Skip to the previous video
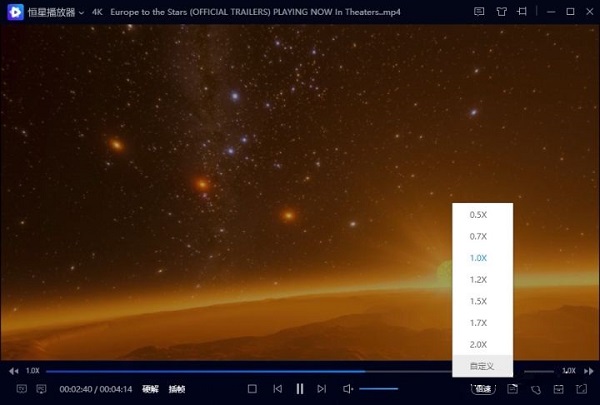The height and width of the screenshot is (405, 600). (277, 388)
